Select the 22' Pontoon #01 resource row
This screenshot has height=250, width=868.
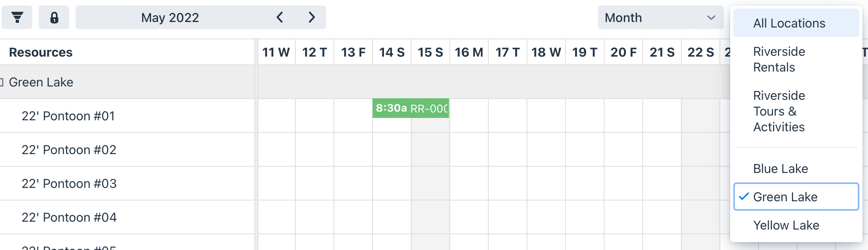coord(127,116)
